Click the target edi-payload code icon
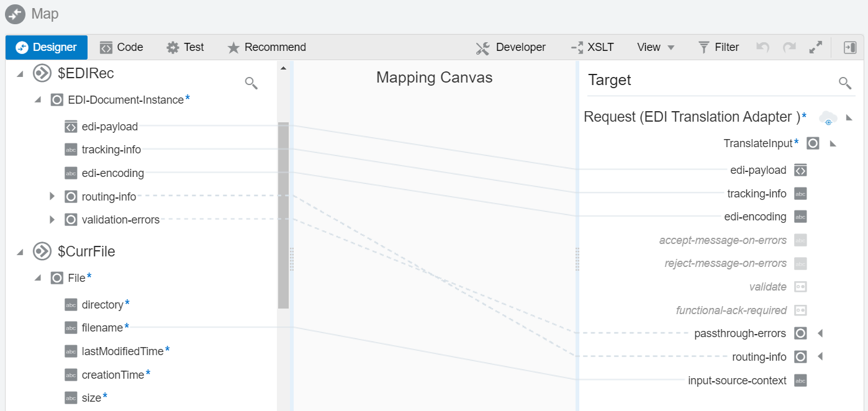 pyautogui.click(x=801, y=170)
